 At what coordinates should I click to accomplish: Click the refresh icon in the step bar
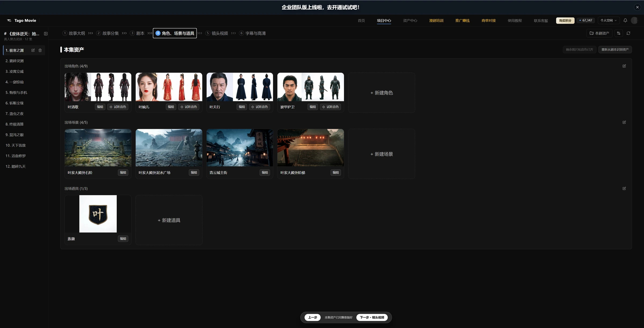coord(628,33)
